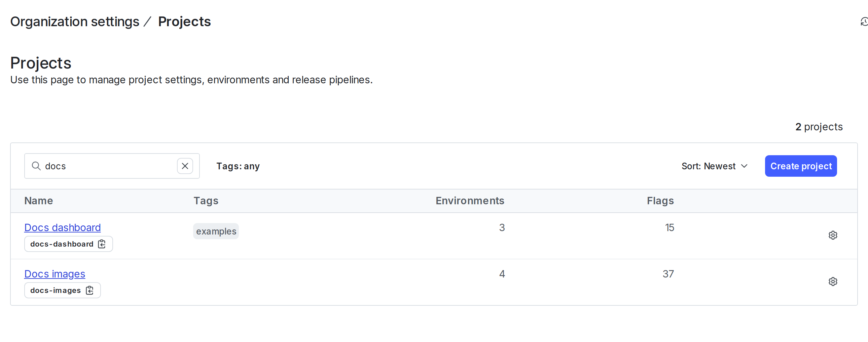
Task: Click the Flags column header
Action: pos(660,201)
